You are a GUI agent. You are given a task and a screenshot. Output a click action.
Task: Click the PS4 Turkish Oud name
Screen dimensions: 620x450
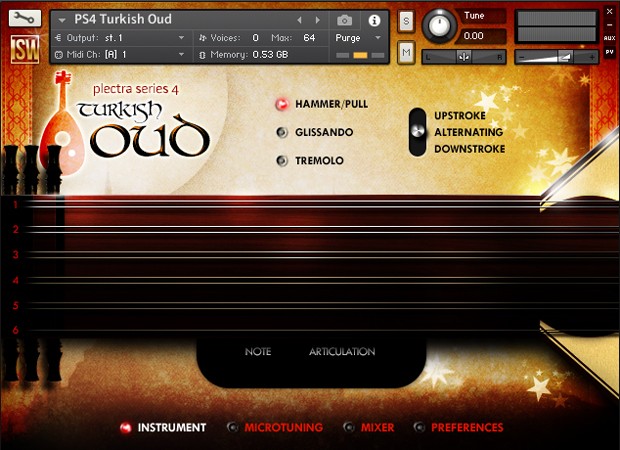click(x=123, y=19)
